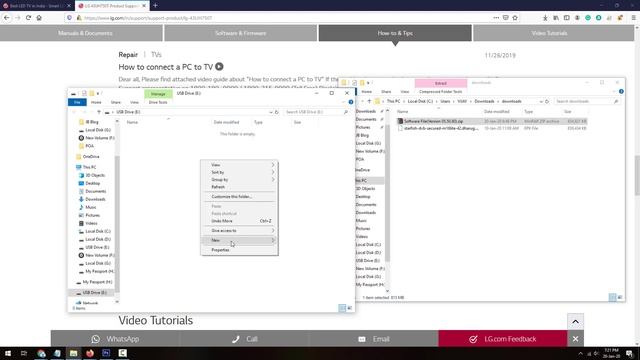Click the refresh icon in the downloads address bar
This screenshot has width=640, height=360.
coord(547,101)
